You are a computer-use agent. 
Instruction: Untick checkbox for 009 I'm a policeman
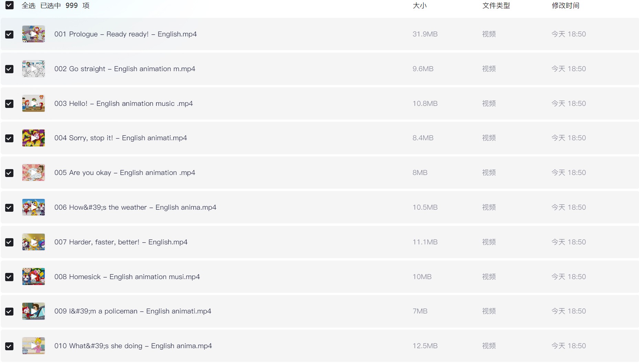click(9, 311)
